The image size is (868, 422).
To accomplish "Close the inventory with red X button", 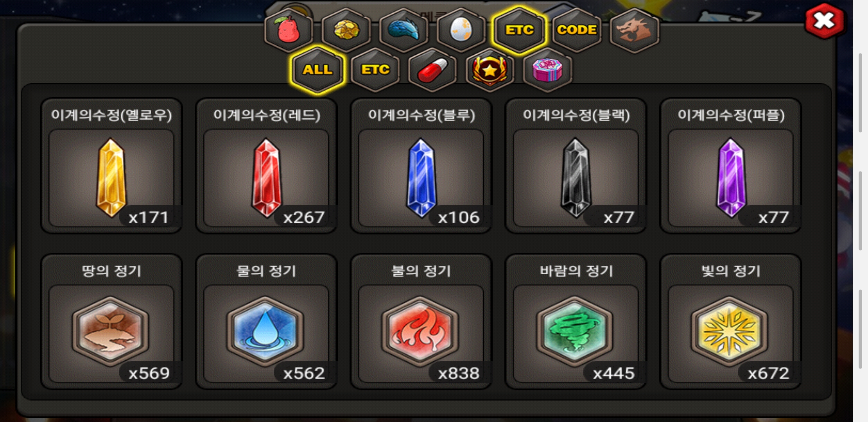I will point(824,20).
